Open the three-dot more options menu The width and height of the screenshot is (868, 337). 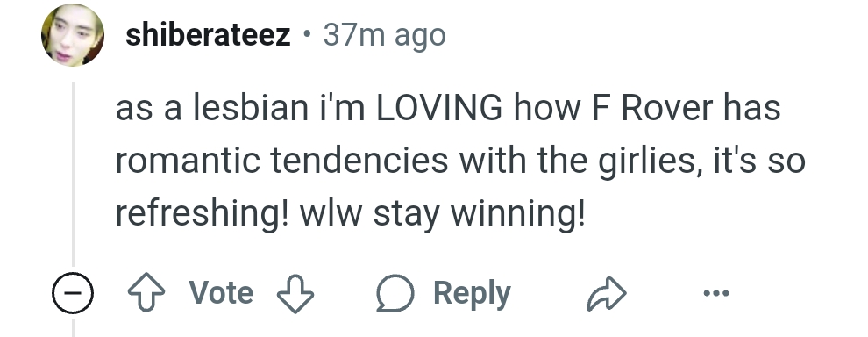pos(715,292)
